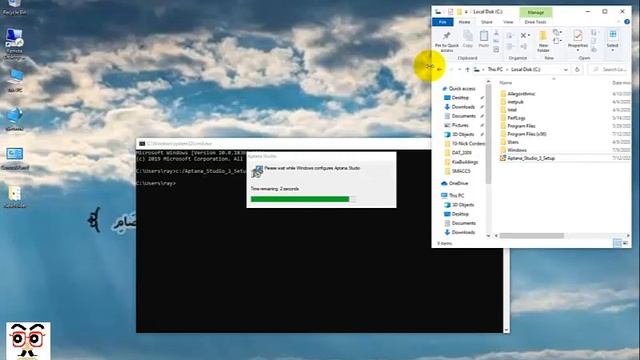Select the Program Files folder

click(521, 126)
